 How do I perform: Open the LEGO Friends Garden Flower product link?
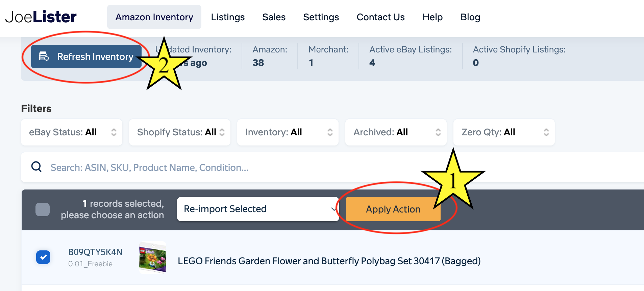[x=329, y=261]
